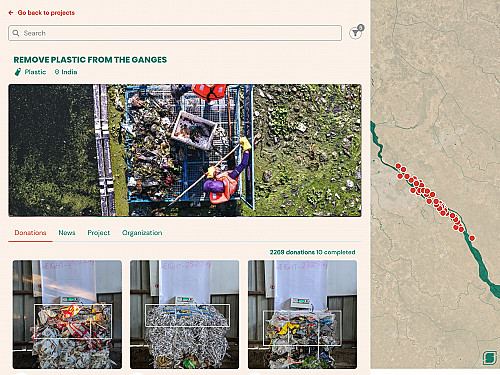The height and width of the screenshot is (375, 500).
Task: Open the Project tab
Action: pyautogui.click(x=99, y=233)
